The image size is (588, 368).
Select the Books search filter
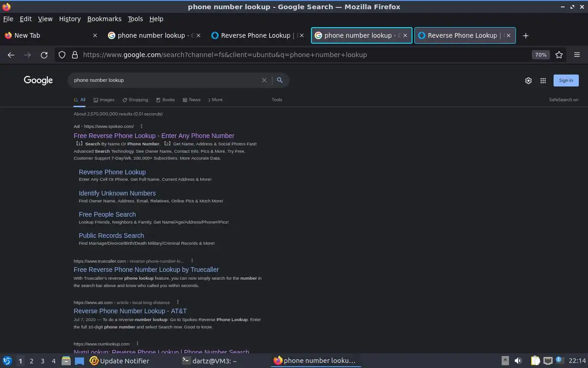click(165, 100)
